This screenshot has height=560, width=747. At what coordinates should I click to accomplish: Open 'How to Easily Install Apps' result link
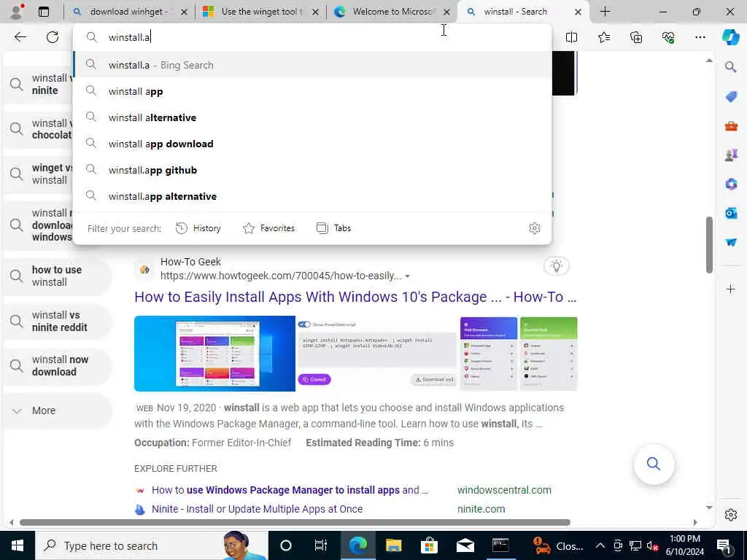[x=355, y=297]
